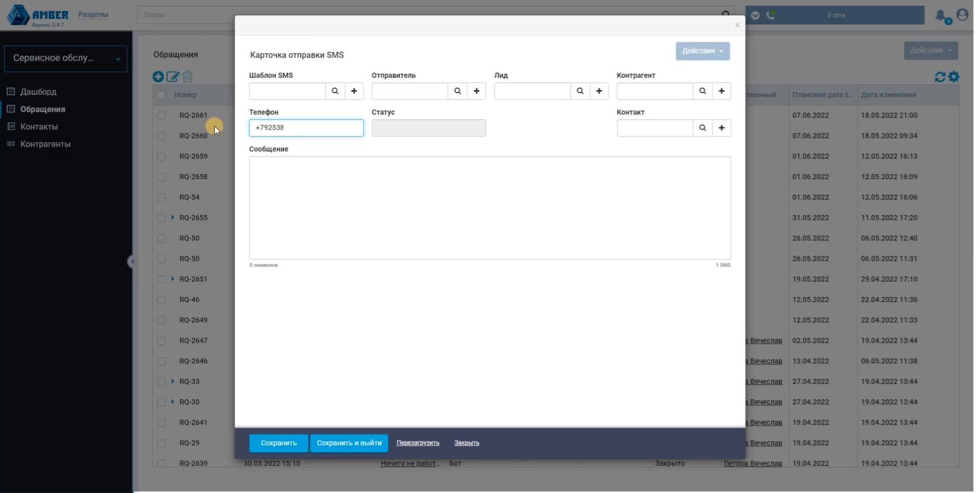Open the Действия dropdown in Обращения page

[931, 50]
